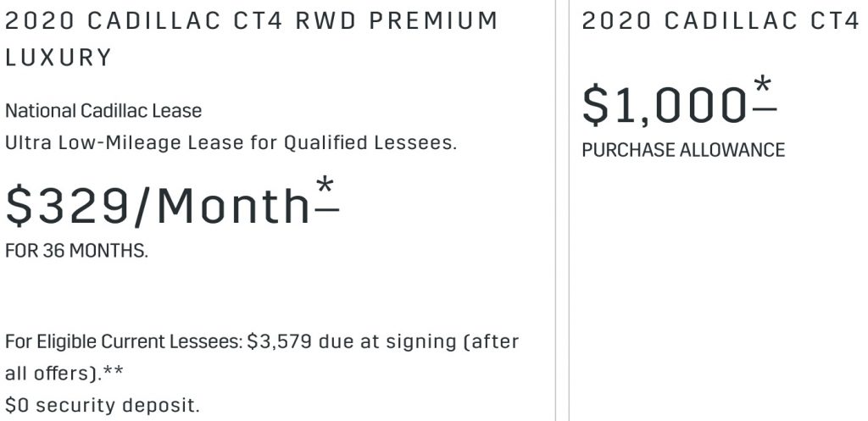The height and width of the screenshot is (421, 868).
Task: Click the Ultra Low-Mileage Lease description line
Action: click(x=231, y=142)
